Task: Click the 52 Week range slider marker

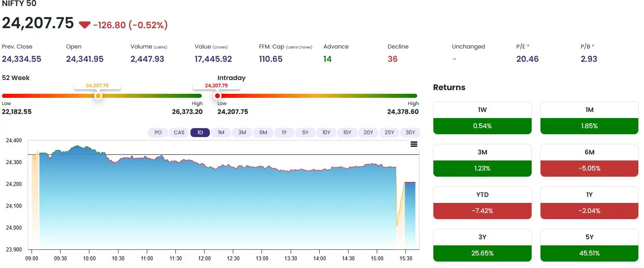Action: click(x=98, y=96)
